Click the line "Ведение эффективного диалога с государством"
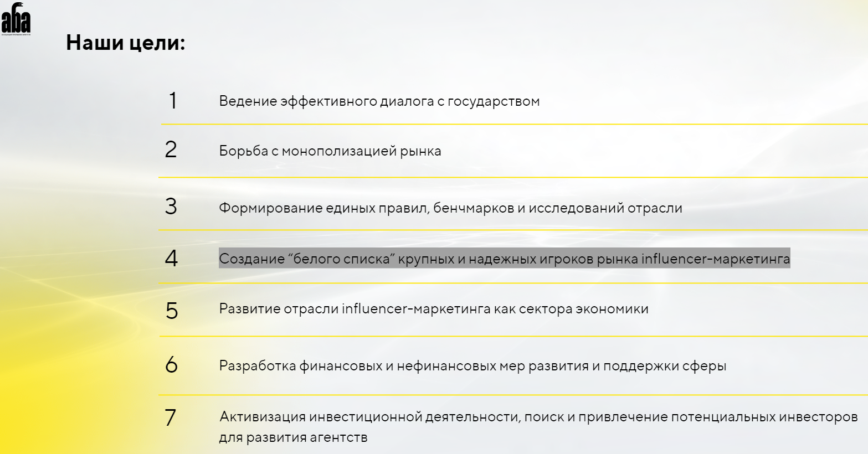Screen dimensions: 868x454 coord(379,101)
